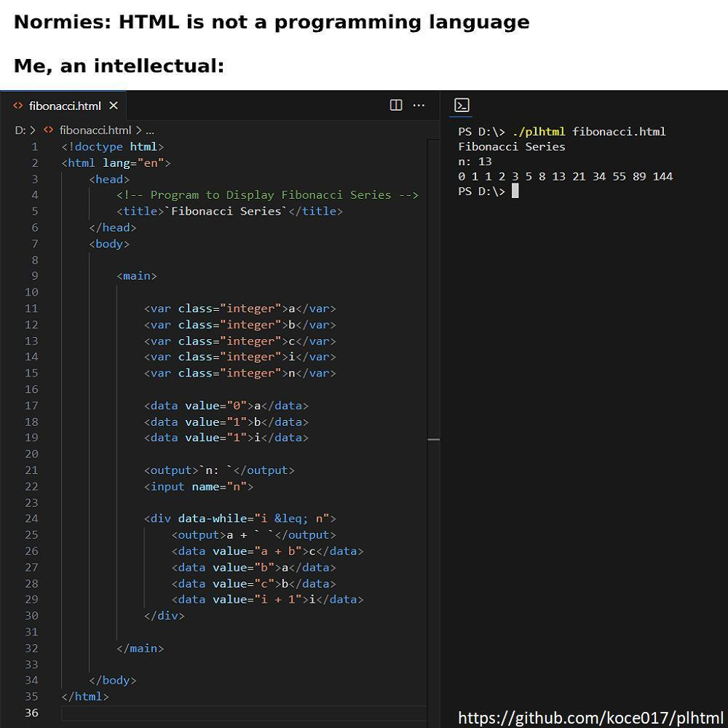Click the data value="i + 1" line
The image size is (728, 728).
pyautogui.click(x=267, y=599)
